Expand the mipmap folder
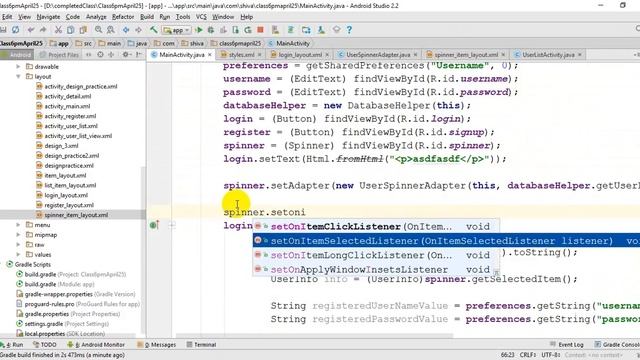This screenshot has height=360, width=640. tap(18, 235)
